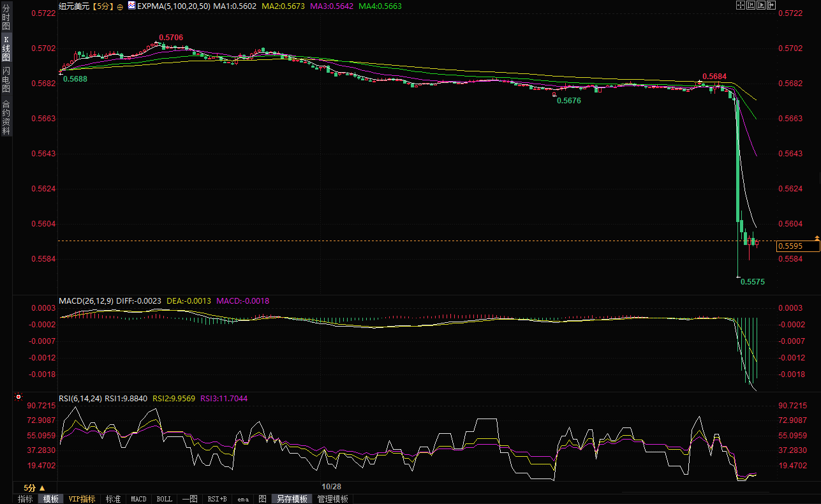This screenshot has height=504, width=821.
Task: Open the 5分 timeframe selector at bottom
Action: pos(34,487)
